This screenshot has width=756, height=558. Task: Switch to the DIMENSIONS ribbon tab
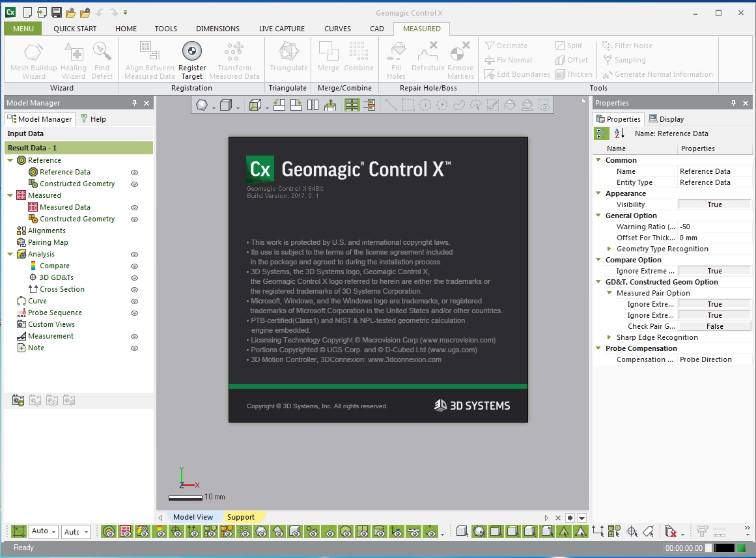217,29
